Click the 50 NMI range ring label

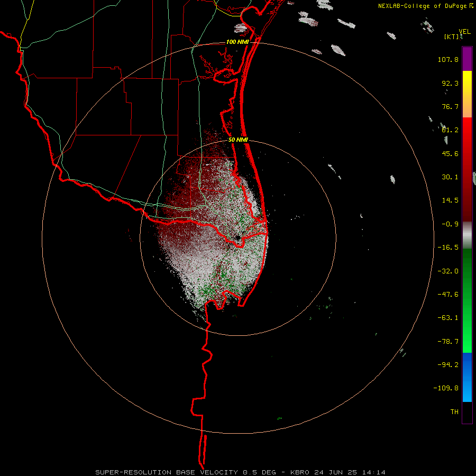tap(238, 140)
